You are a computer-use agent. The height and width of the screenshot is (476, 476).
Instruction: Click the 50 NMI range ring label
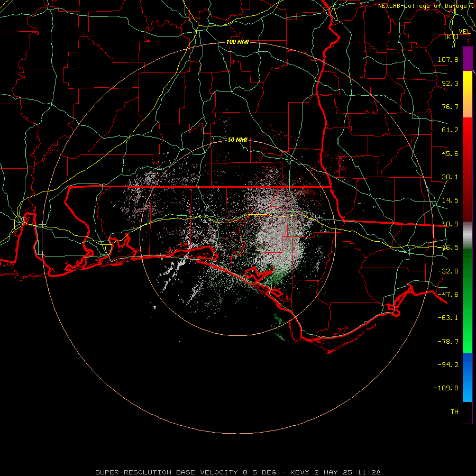tap(237, 140)
